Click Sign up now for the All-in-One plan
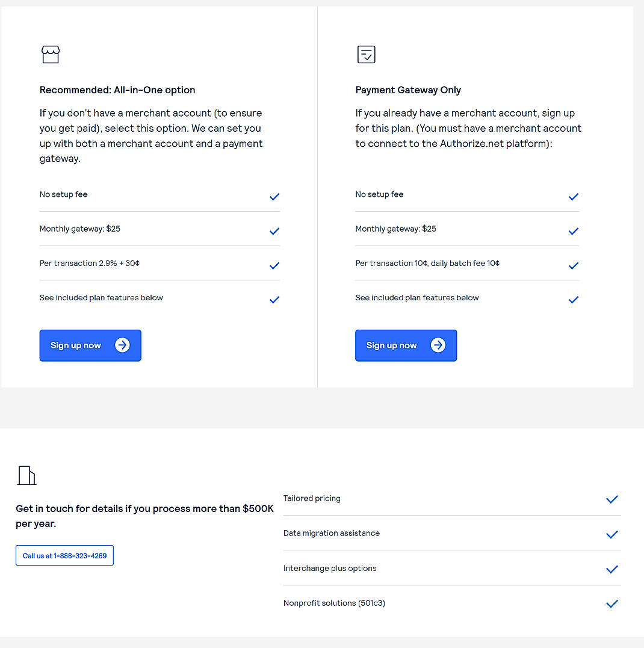Image resolution: width=644 pixels, height=648 pixels. pos(90,345)
